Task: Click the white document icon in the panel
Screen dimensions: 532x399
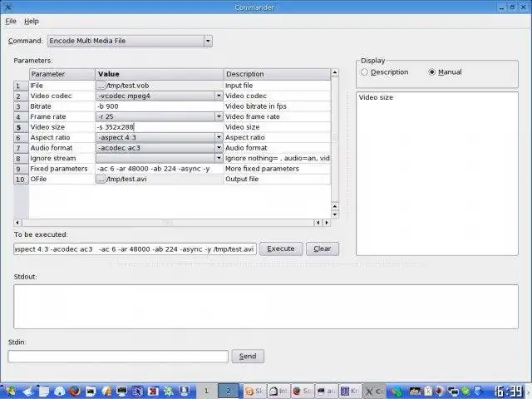Action: pos(44,392)
